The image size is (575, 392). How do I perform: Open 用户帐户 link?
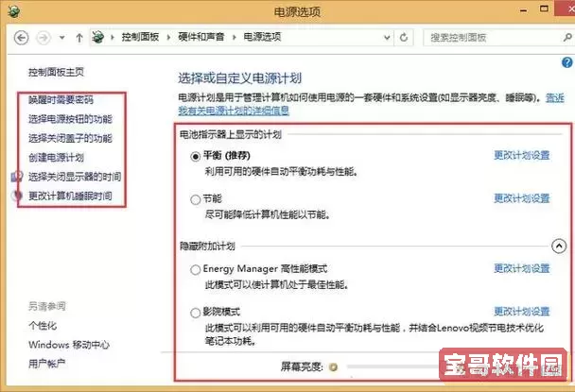tap(47, 364)
